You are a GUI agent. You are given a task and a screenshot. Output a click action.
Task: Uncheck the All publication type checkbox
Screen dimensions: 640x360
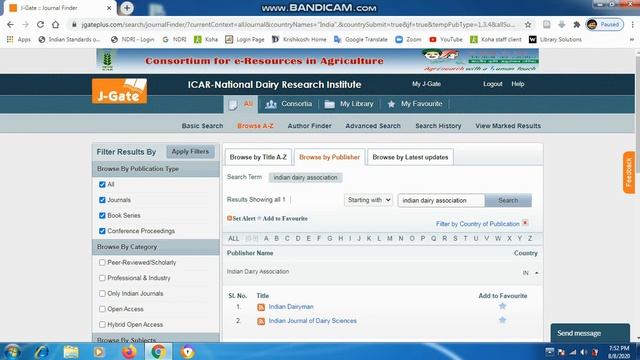102,184
